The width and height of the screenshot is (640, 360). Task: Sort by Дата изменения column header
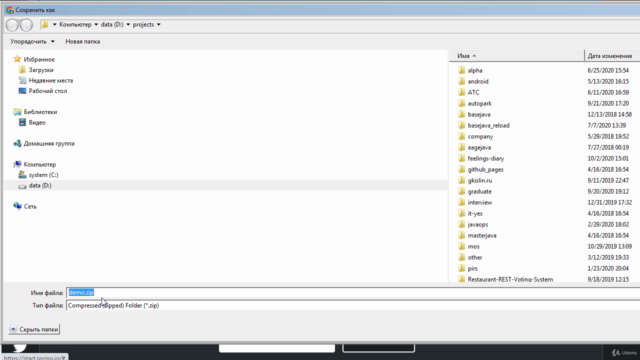pyautogui.click(x=610, y=56)
